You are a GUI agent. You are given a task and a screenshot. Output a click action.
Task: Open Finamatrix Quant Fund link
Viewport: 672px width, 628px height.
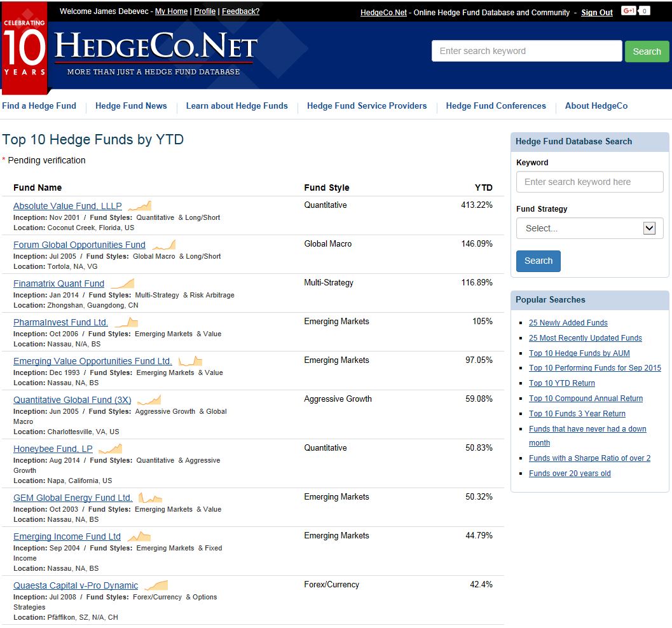click(x=58, y=283)
